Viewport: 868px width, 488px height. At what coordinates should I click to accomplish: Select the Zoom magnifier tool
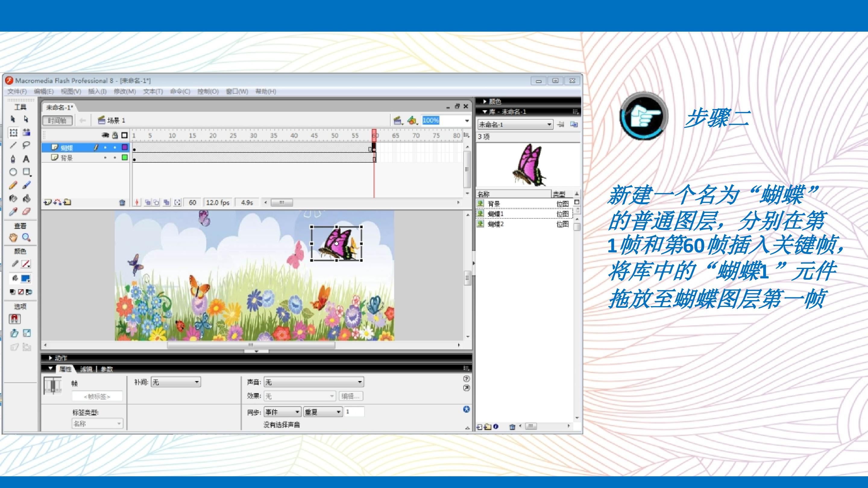26,237
